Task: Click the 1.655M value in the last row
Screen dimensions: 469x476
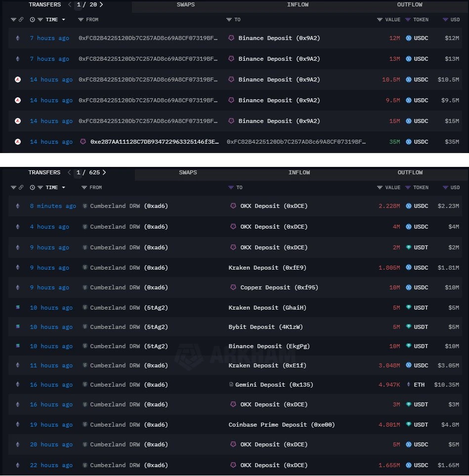Action: [x=389, y=465]
